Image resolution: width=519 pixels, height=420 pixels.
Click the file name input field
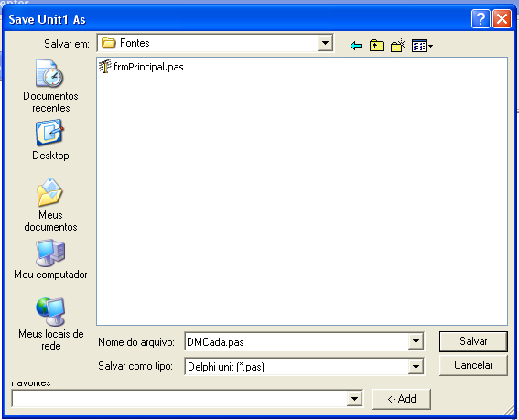click(x=297, y=341)
